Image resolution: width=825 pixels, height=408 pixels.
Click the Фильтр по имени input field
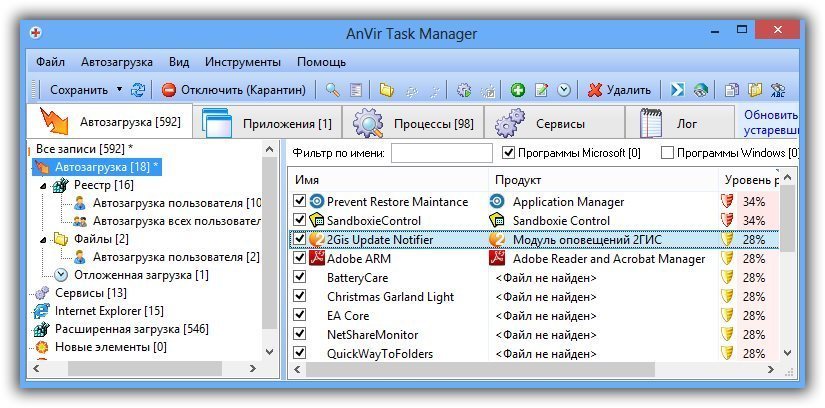pyautogui.click(x=442, y=153)
